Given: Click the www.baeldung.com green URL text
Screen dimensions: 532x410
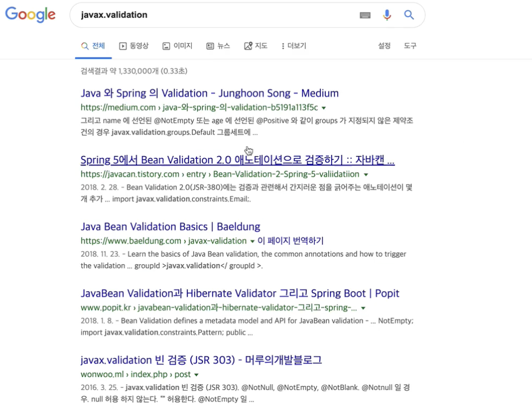Looking at the screenshot, I should pyautogui.click(x=164, y=241).
